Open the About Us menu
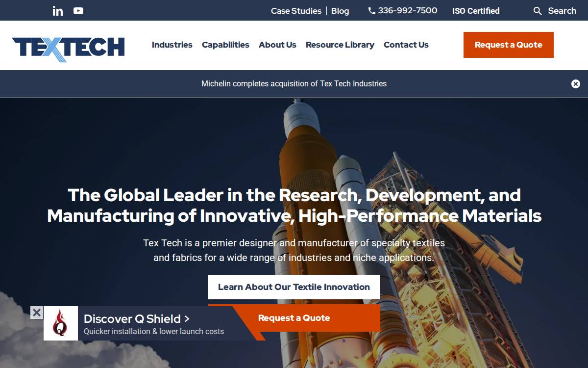This screenshot has width=588, height=368. pos(277,45)
